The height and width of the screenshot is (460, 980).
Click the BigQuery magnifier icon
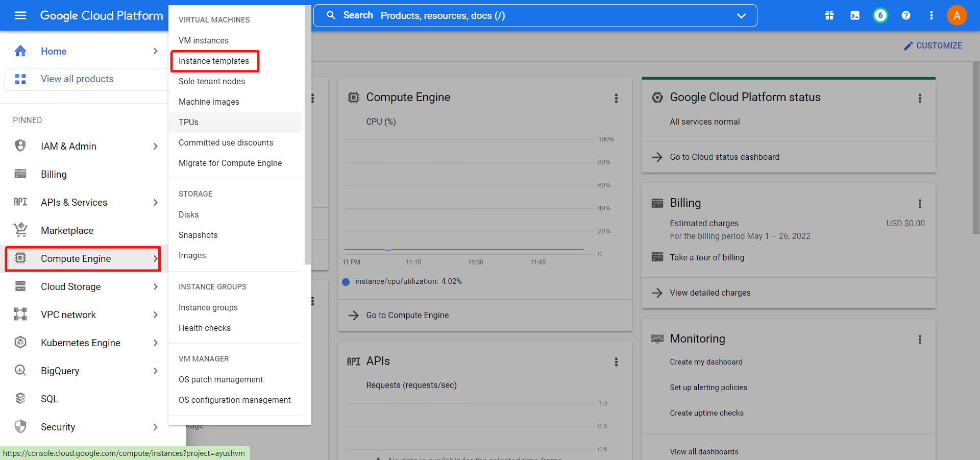tap(20, 371)
